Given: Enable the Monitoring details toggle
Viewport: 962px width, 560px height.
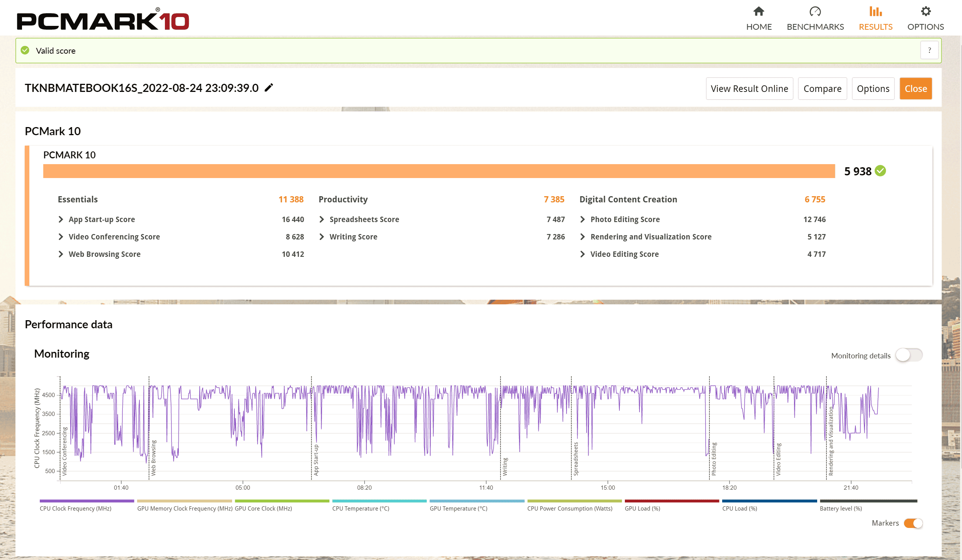Looking at the screenshot, I should [x=908, y=355].
